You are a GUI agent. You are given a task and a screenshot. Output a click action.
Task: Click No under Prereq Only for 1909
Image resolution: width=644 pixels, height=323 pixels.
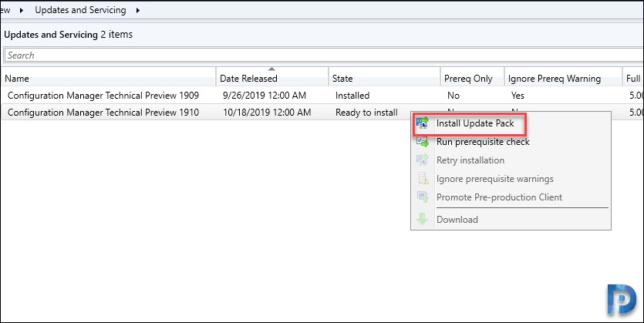tap(453, 96)
